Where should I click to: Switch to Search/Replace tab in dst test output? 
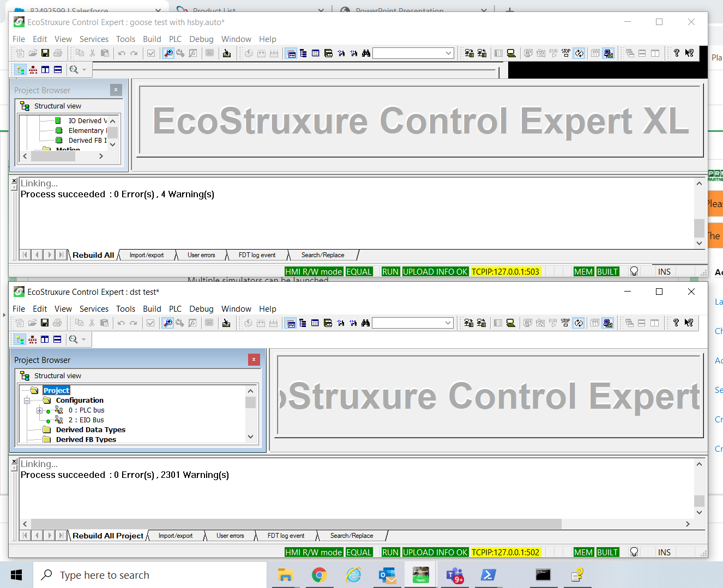click(352, 536)
